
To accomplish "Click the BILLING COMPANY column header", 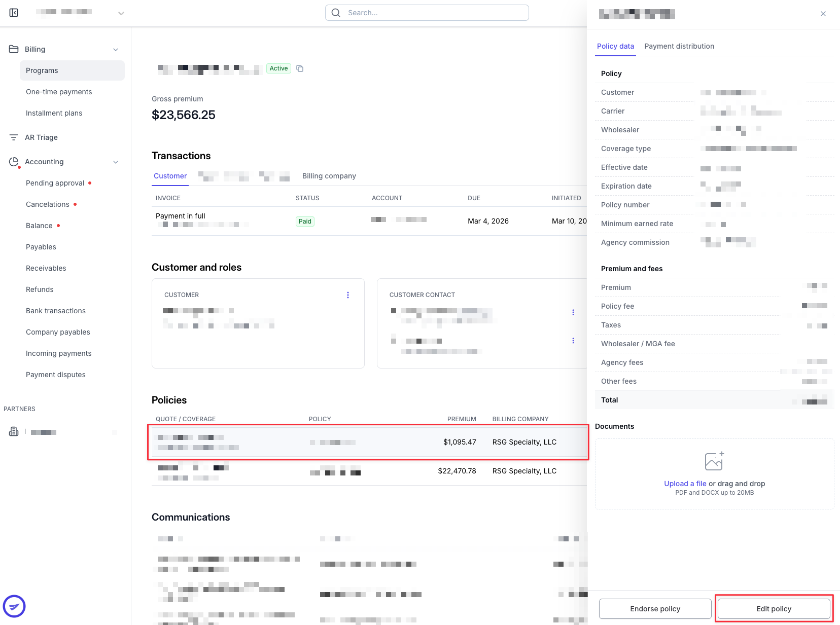I will 520,419.
